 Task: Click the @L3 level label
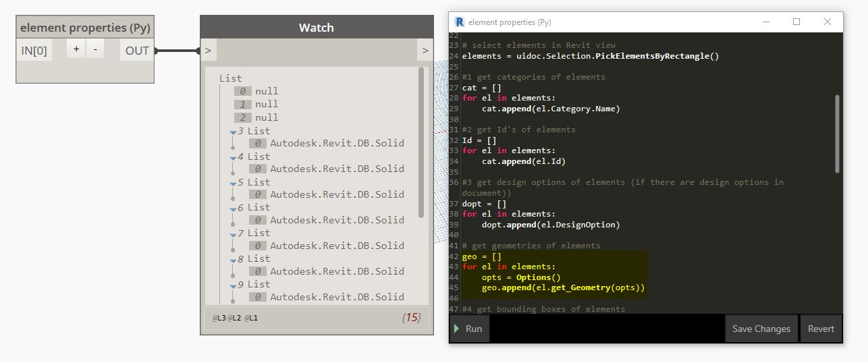pos(219,318)
